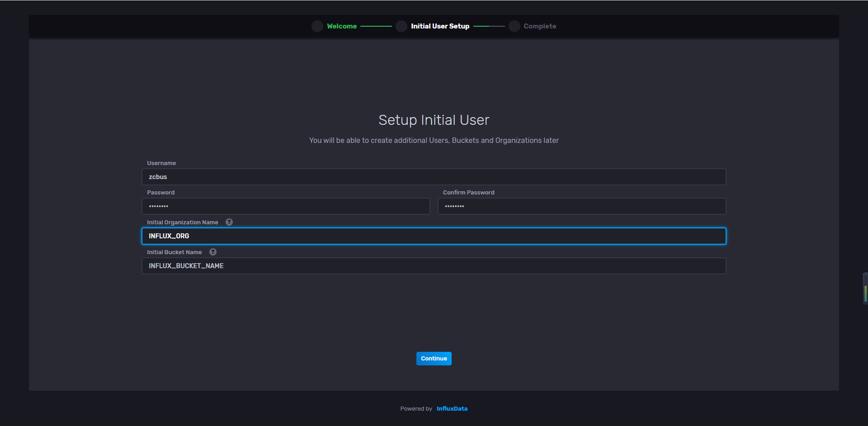Click into the Password input field
Screen dimensions: 868x426
click(286, 206)
